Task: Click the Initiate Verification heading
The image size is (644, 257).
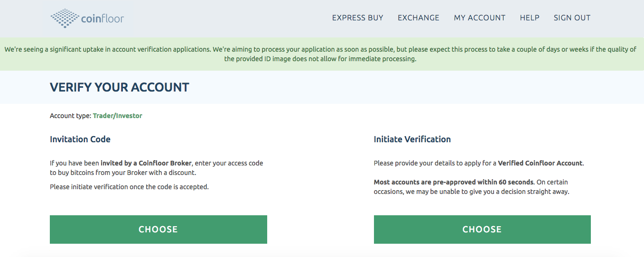Action: [412, 139]
